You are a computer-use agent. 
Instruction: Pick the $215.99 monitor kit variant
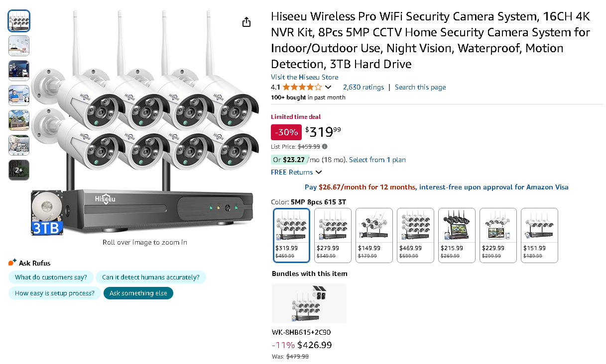point(457,235)
